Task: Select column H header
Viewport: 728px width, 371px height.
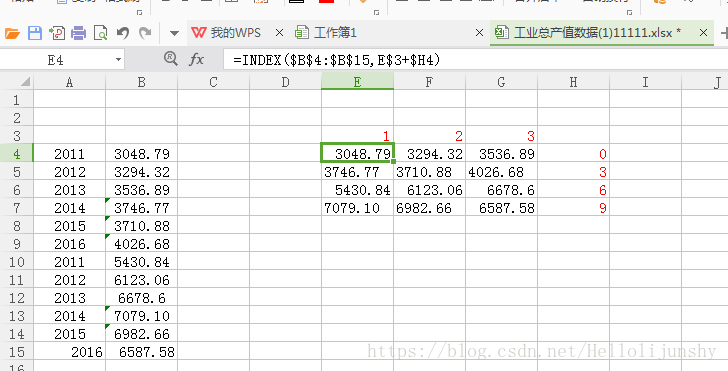Action: pyautogui.click(x=573, y=82)
